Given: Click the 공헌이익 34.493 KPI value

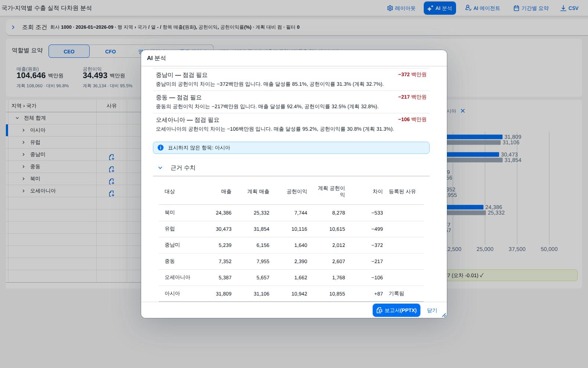Looking at the screenshot, I should click(95, 75).
